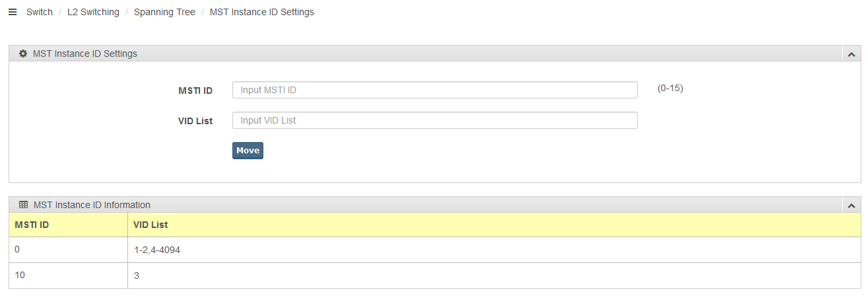Viewport: 868px width, 296px height.
Task: Focus the VID List input field
Action: click(x=435, y=120)
